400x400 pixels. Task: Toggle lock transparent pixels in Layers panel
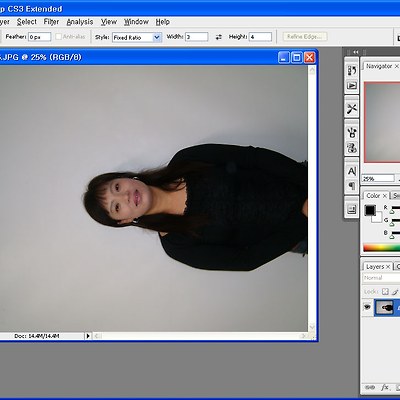pyautogui.click(x=385, y=292)
